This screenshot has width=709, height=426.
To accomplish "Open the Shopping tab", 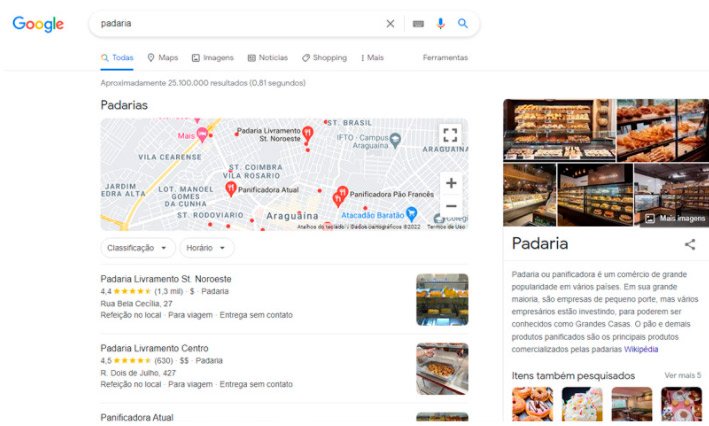I will [324, 57].
